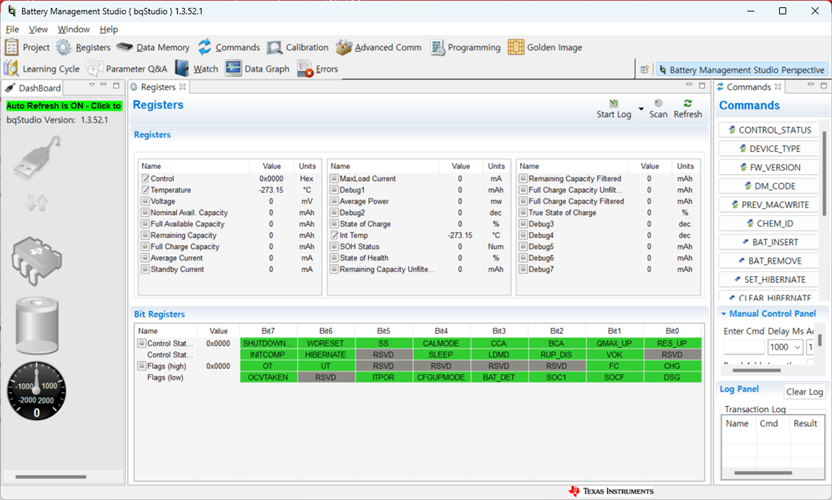Start the Learning Cycle tool
The image size is (832, 500).
[x=42, y=69]
